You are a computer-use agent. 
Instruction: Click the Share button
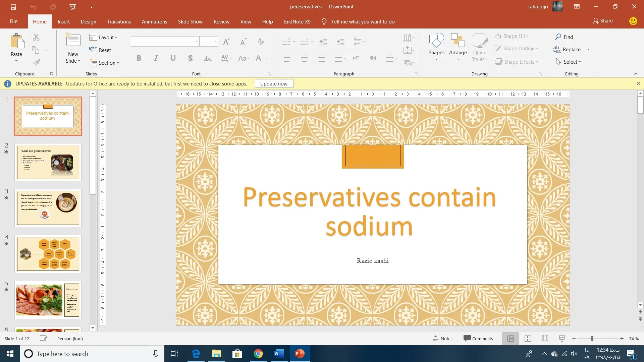coord(603,21)
